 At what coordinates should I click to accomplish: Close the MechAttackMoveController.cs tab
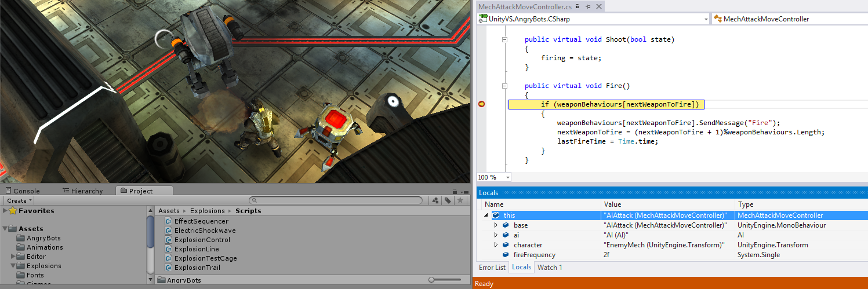tap(598, 6)
